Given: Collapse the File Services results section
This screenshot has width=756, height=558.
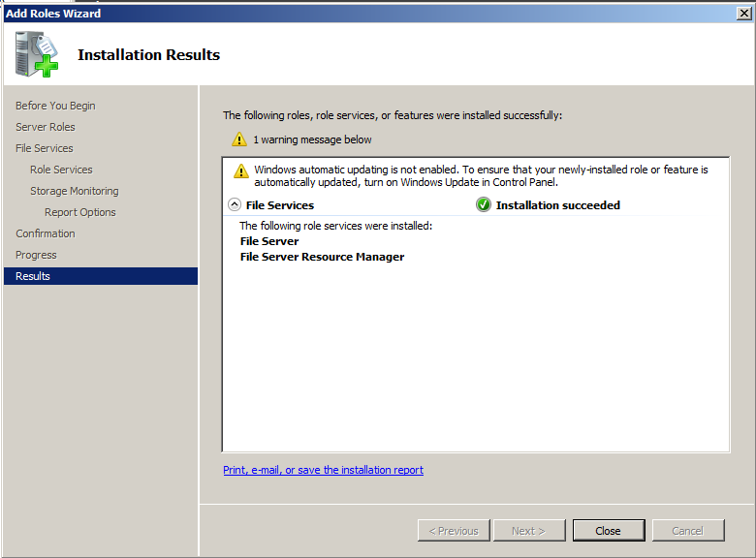Looking at the screenshot, I should point(235,205).
